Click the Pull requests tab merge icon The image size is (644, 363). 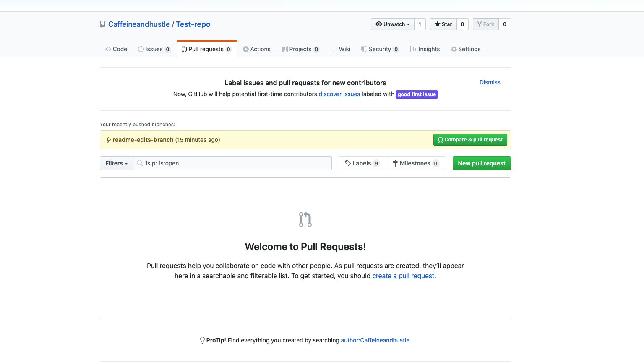tap(185, 49)
